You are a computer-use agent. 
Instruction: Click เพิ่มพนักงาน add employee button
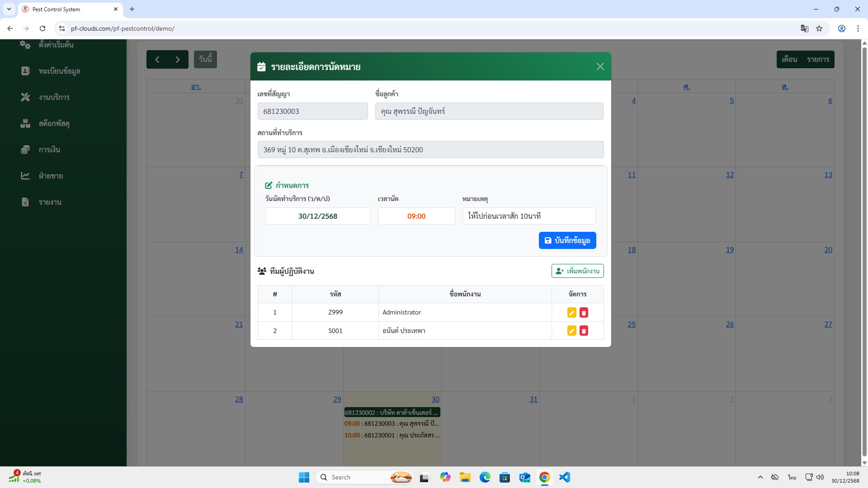[577, 271]
